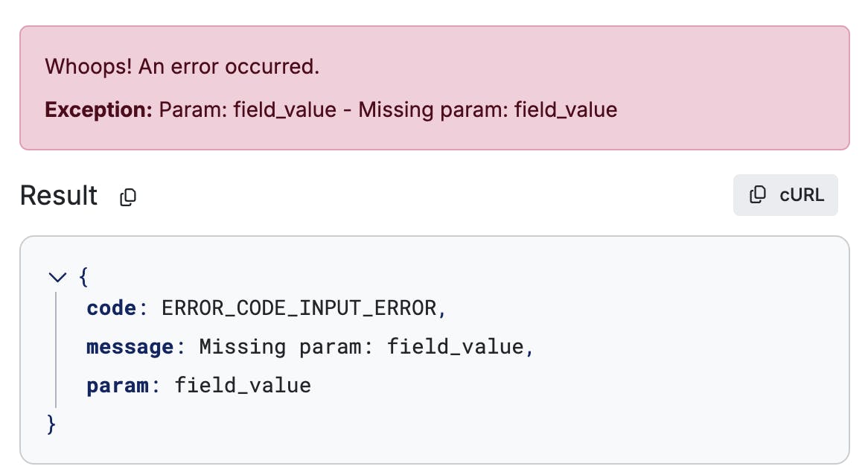Select the "param" key in JSON
Viewport: 868px width, 475px height.
point(118,386)
